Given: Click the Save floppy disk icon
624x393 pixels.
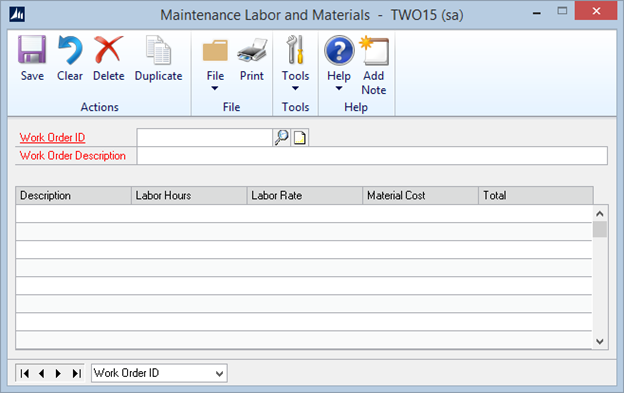Looking at the screenshot, I should (32, 50).
